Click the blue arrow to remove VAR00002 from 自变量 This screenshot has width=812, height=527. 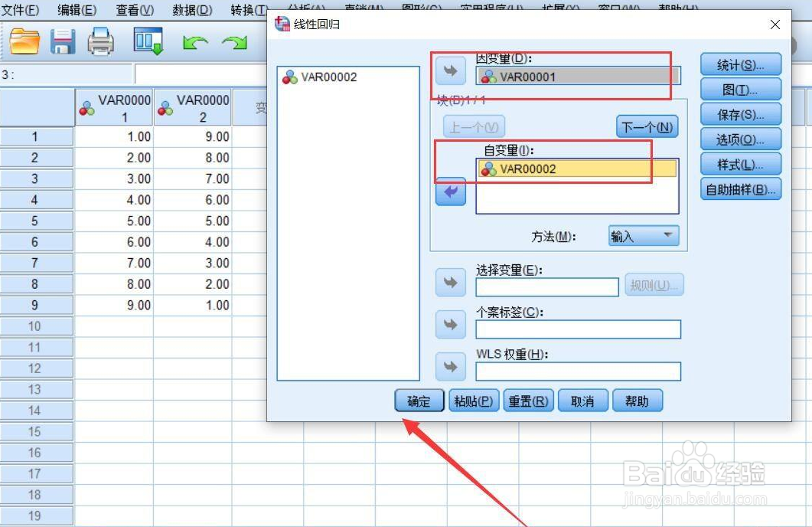(450, 192)
